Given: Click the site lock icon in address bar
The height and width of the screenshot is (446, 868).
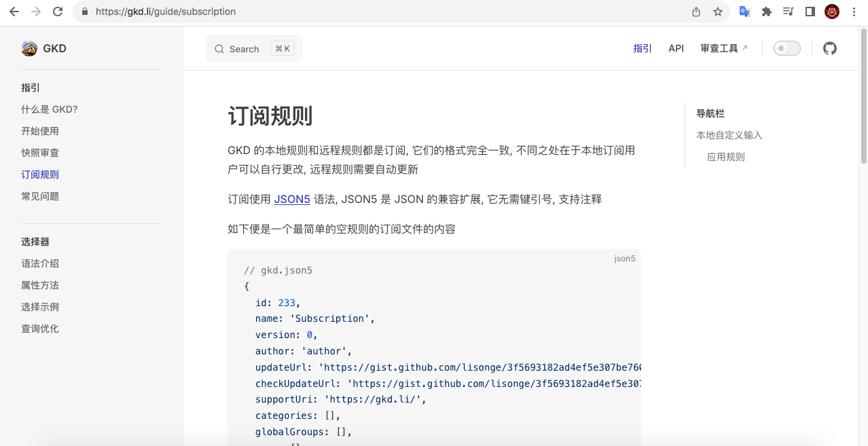Looking at the screenshot, I should click(85, 12).
